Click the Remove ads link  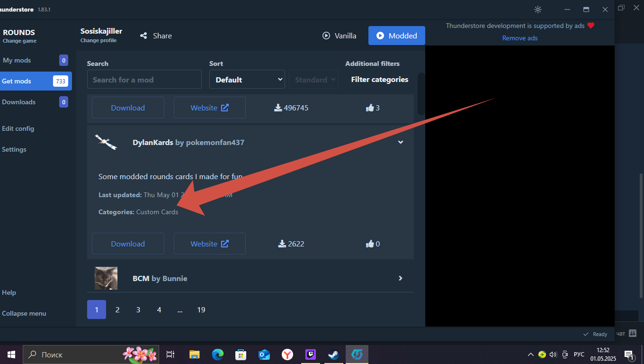point(520,38)
